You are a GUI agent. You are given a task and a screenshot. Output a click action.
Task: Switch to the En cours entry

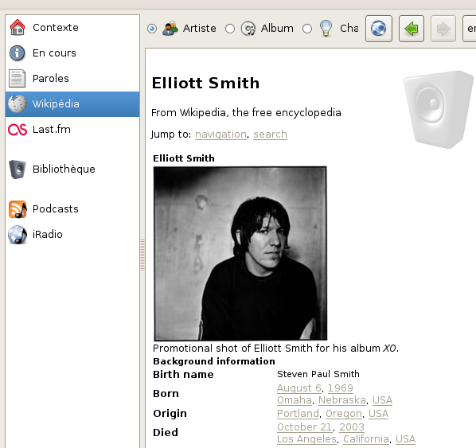click(54, 53)
